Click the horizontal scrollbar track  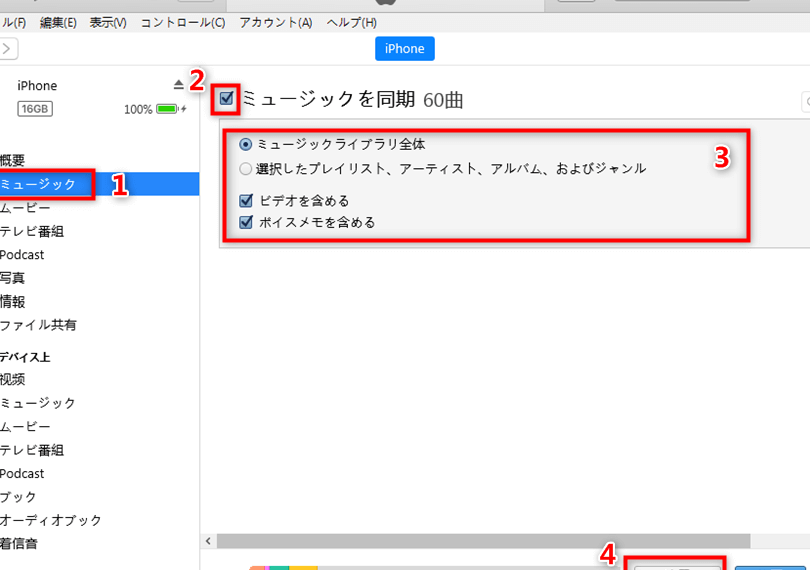point(500,541)
